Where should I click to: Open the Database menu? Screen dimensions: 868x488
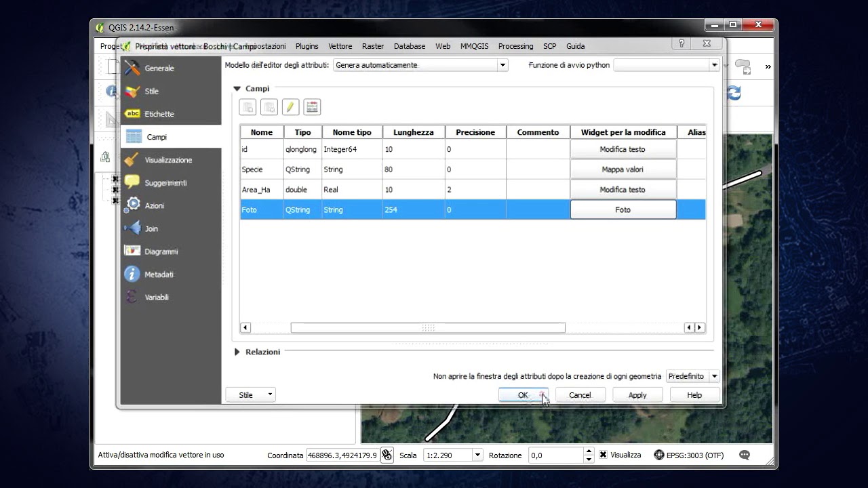click(x=410, y=46)
